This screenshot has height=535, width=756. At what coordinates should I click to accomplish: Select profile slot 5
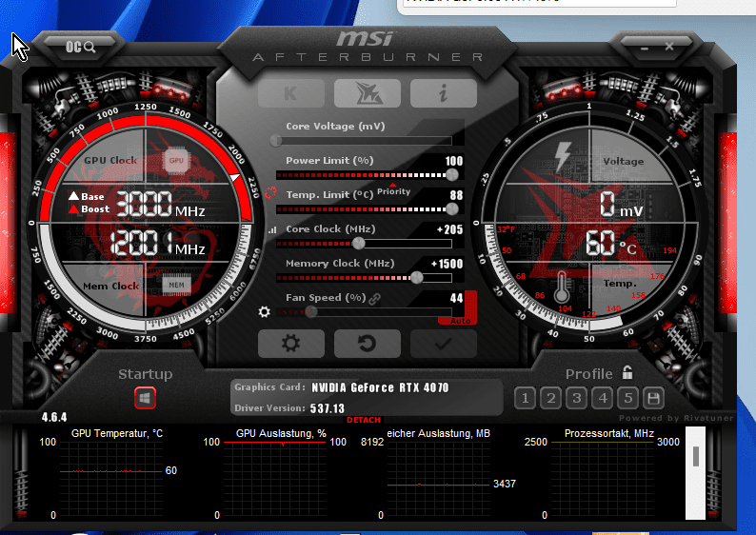pos(628,398)
